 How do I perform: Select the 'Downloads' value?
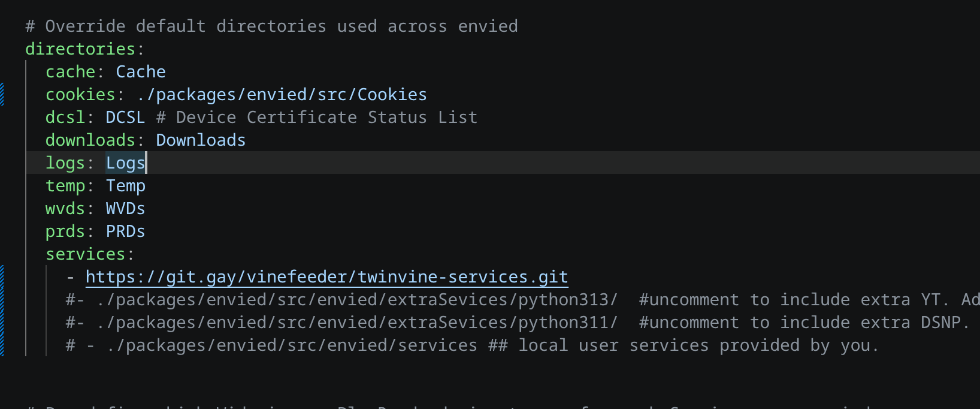[201, 140]
